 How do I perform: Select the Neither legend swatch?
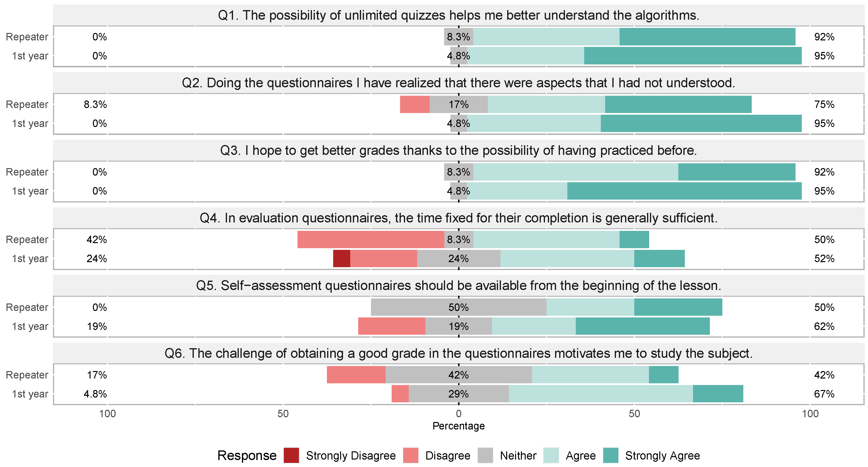pos(485,455)
